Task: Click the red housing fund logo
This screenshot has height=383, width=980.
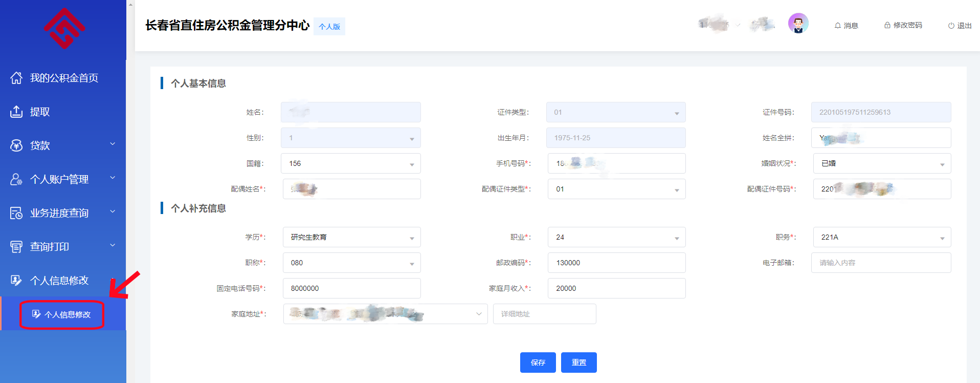Action: point(64,29)
